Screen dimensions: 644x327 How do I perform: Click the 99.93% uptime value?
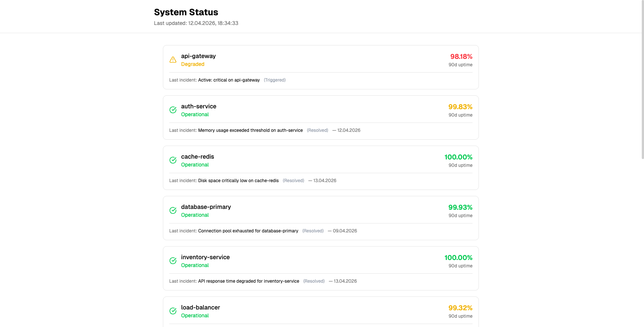(460, 207)
